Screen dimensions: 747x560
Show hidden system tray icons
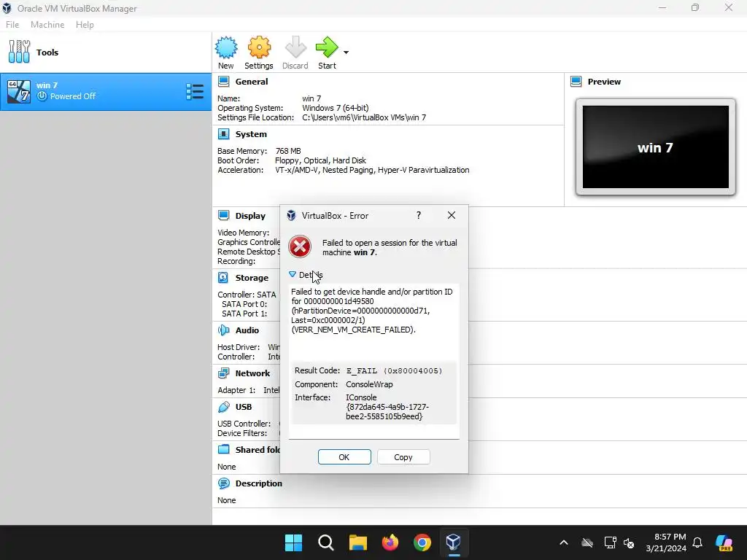[564, 542]
